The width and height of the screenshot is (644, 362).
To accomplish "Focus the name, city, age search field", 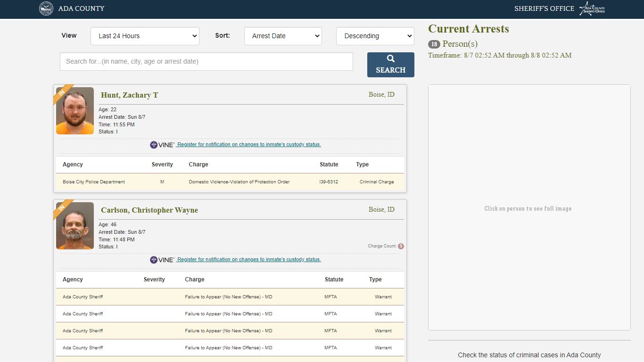I will [206, 61].
